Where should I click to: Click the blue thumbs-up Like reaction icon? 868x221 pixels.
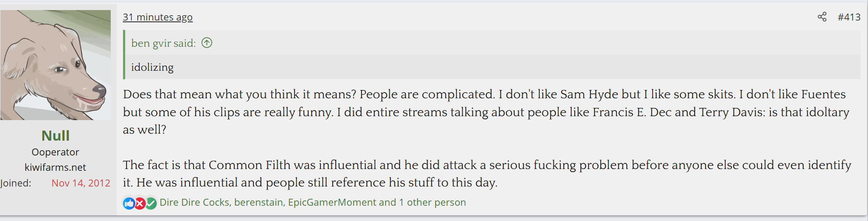[x=129, y=203]
